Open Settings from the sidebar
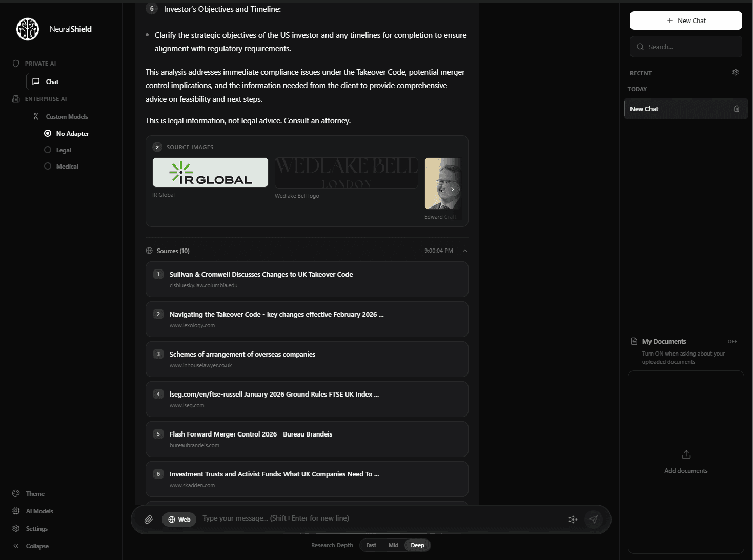Viewport: 753px width, 560px height. [36, 528]
